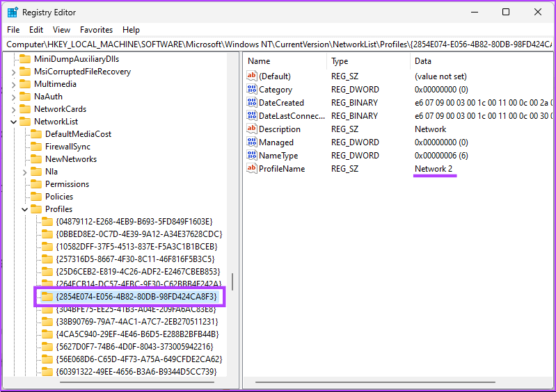Click the NameType DWORD value icon
Screen dimensions: 556x392
(x=252, y=155)
